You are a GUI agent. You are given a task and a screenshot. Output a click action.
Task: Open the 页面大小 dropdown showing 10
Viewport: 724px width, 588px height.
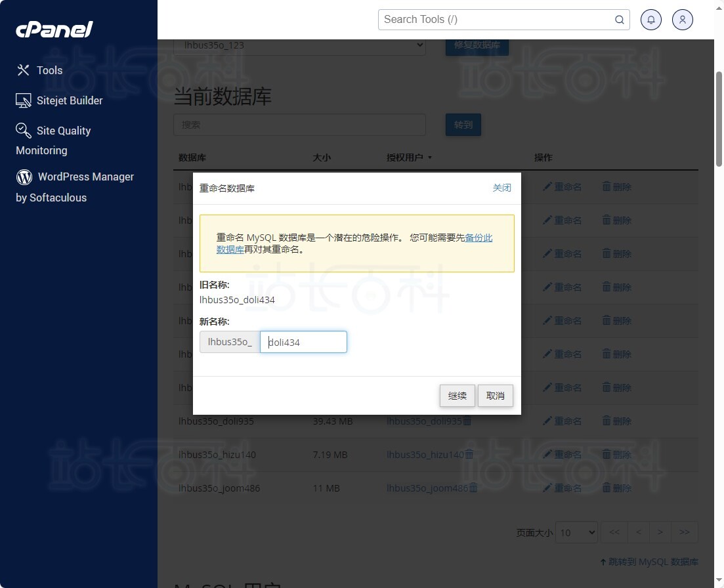576,532
